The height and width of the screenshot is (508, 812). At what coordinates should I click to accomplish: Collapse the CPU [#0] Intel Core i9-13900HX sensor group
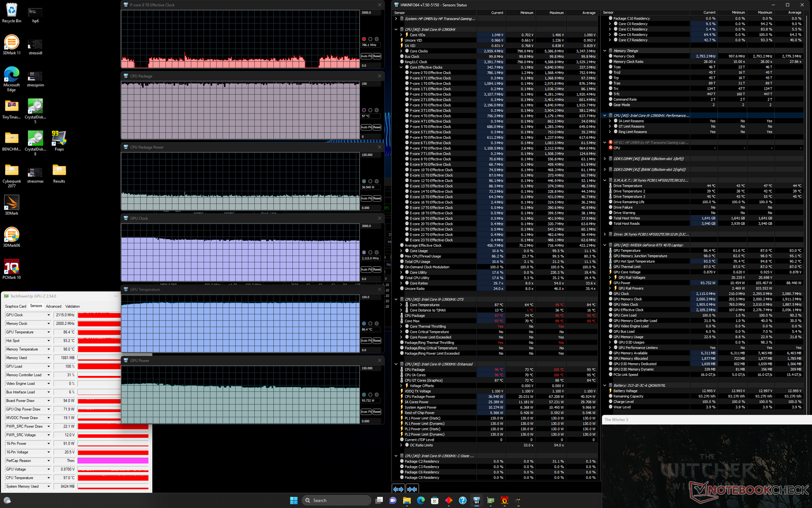tap(396, 30)
